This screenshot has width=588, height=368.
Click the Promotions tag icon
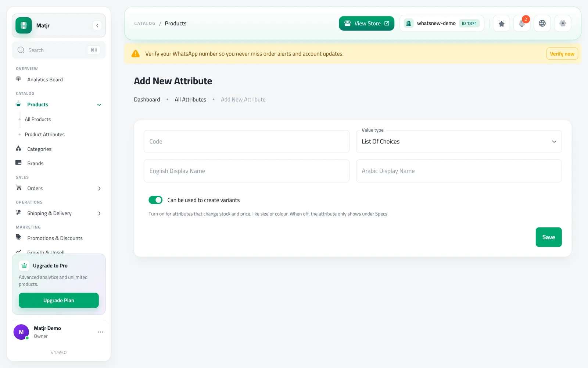tap(18, 237)
